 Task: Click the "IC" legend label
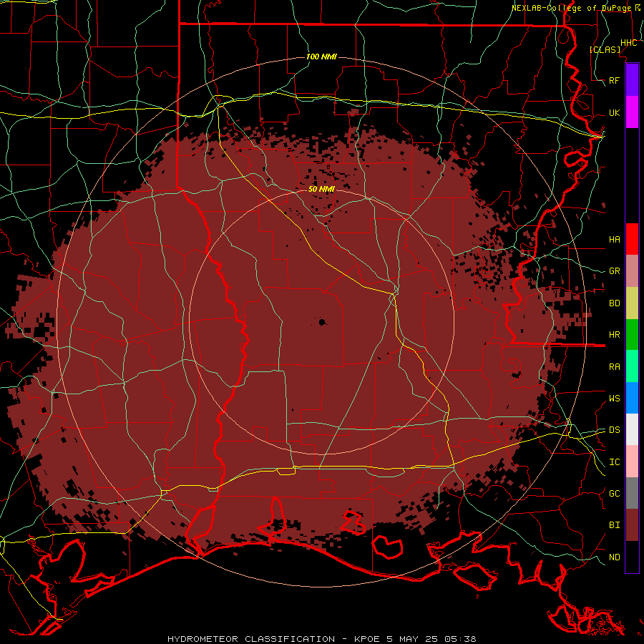pos(614,462)
